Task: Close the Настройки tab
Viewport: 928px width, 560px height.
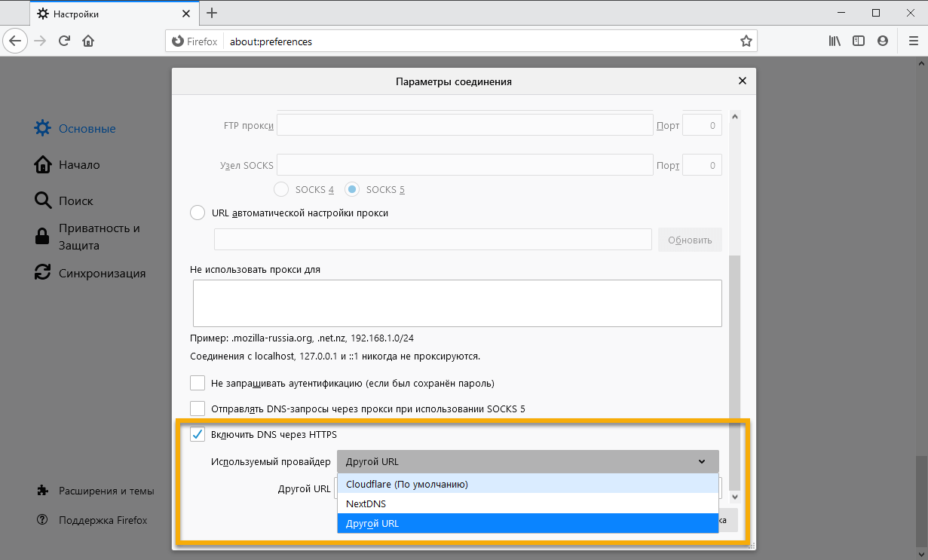Action: point(185,14)
